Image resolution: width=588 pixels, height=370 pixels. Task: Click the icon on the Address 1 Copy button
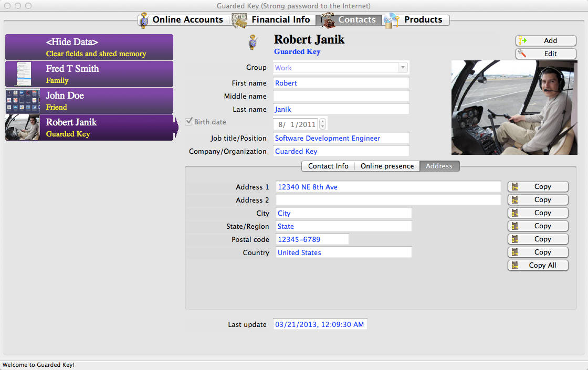[515, 187]
